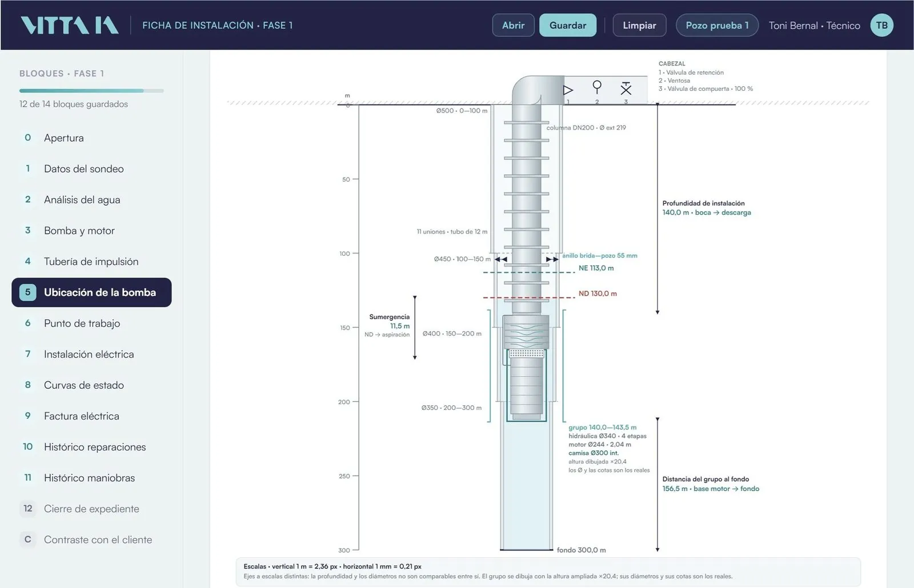
Task: Select Ubicación de la bomba block
Action: tap(91, 292)
